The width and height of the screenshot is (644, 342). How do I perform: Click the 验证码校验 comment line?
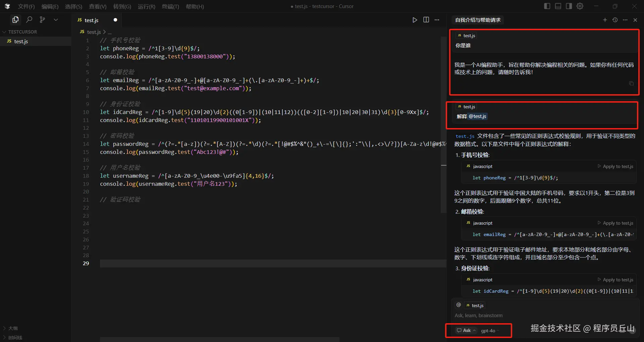click(120, 199)
